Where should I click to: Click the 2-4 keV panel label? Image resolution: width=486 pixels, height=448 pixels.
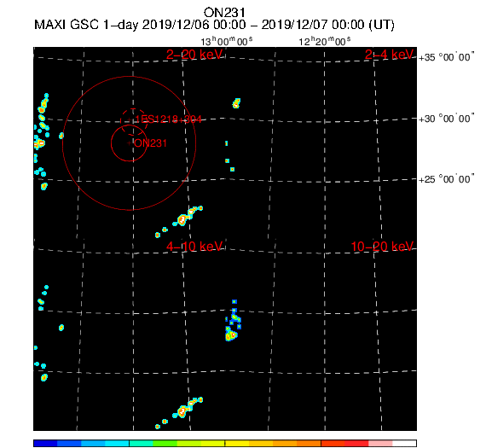tap(390, 55)
